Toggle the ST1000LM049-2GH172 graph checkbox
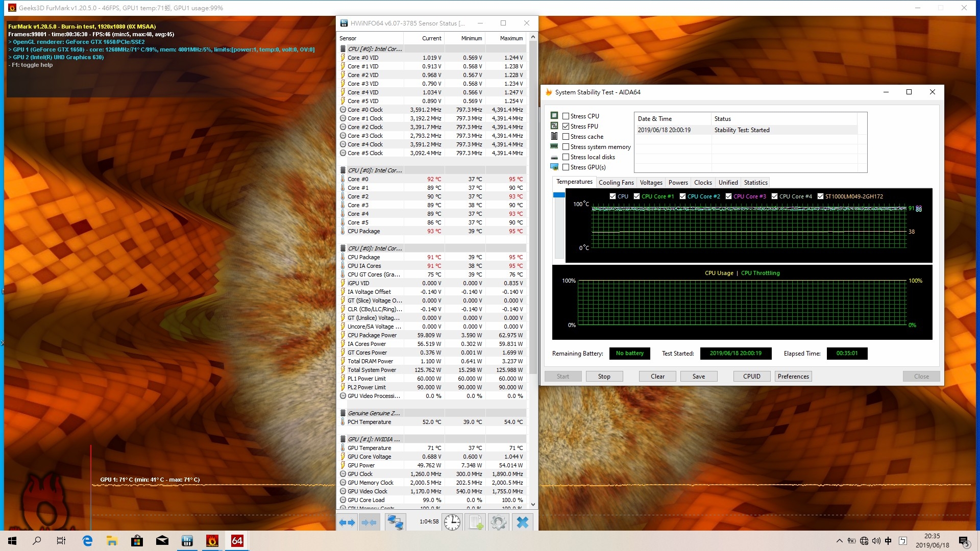980x551 pixels. coord(820,196)
